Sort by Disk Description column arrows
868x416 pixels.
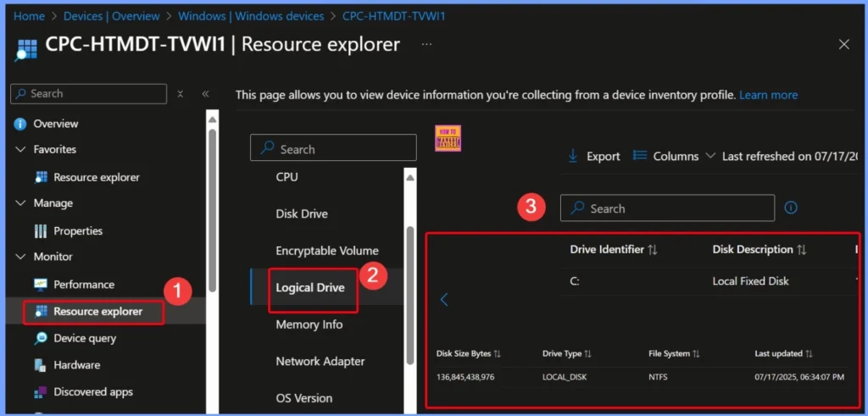click(x=801, y=250)
